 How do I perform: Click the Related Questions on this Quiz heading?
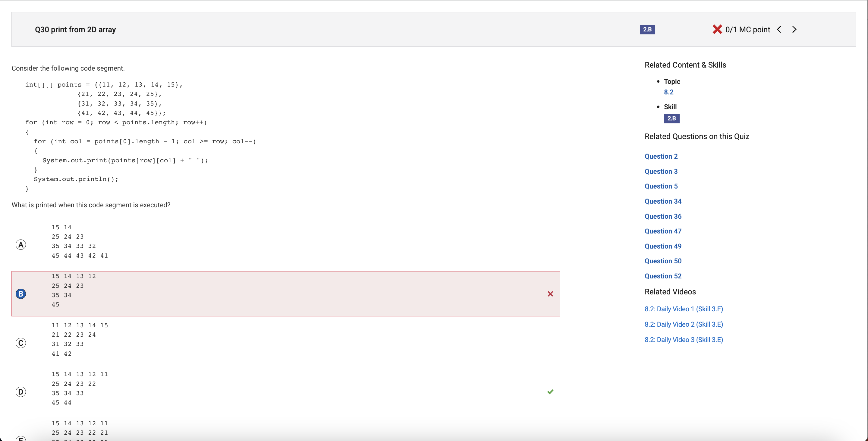(697, 136)
